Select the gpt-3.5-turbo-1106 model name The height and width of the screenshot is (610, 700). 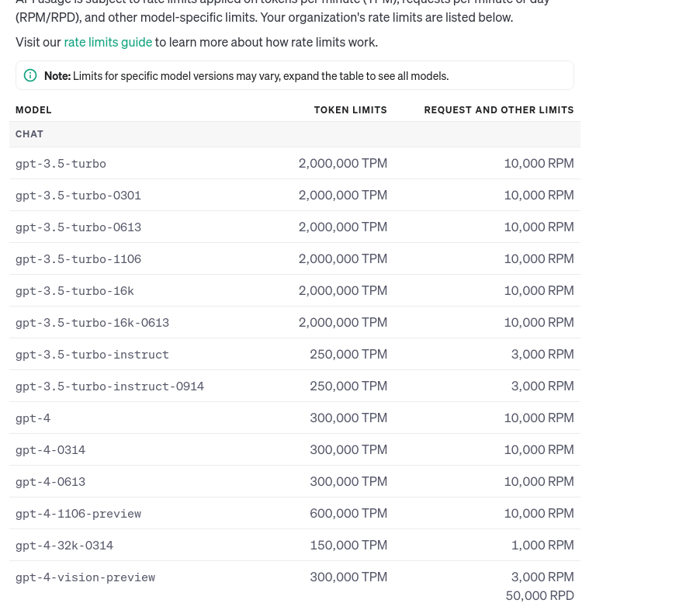[78, 259]
